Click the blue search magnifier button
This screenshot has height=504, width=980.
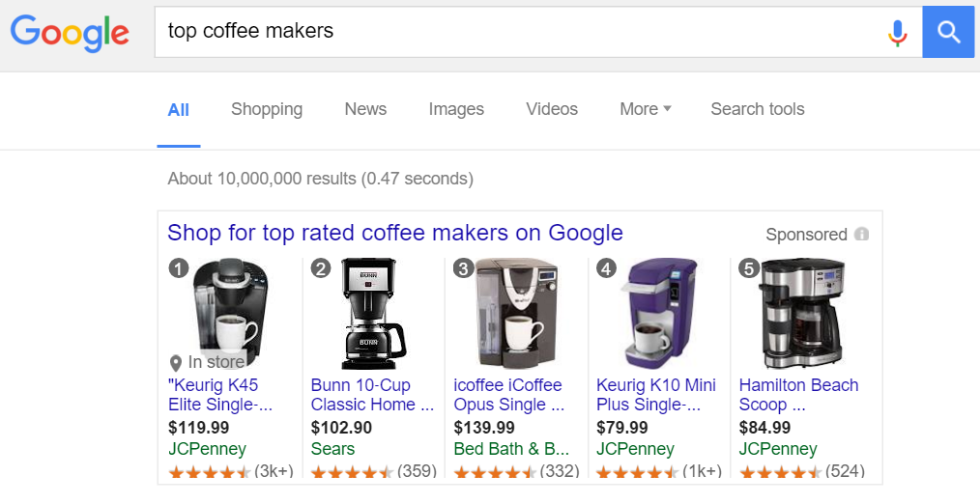pos(948,32)
